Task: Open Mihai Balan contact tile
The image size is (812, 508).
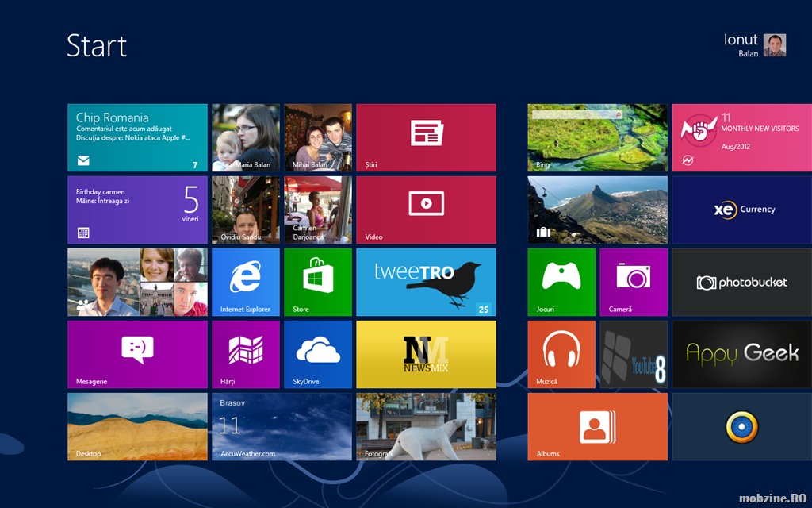Action: click(318, 137)
